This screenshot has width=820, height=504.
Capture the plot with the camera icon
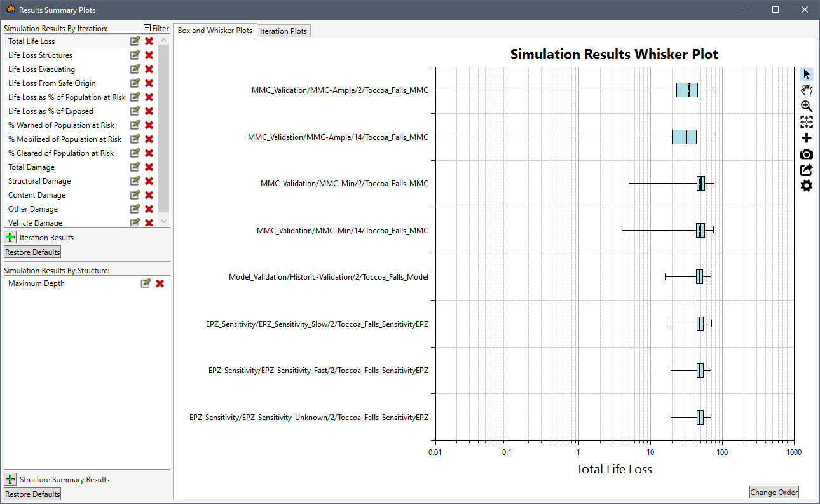(x=806, y=154)
